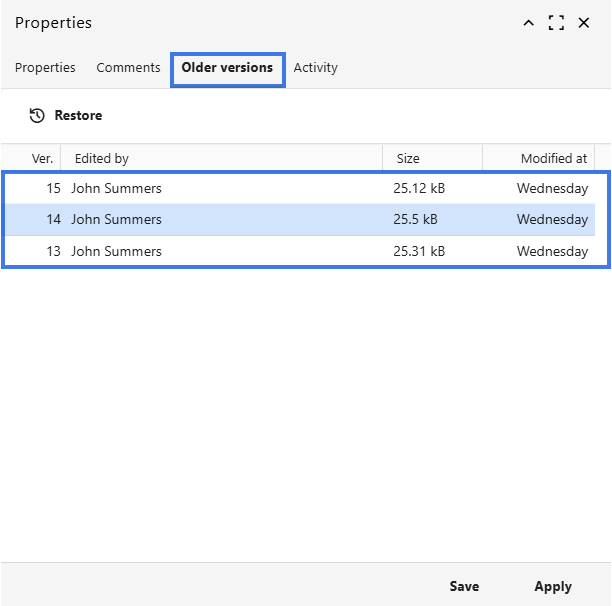This screenshot has width=612, height=606.
Task: Click John Summers in version 14 row
Action: pos(116,219)
